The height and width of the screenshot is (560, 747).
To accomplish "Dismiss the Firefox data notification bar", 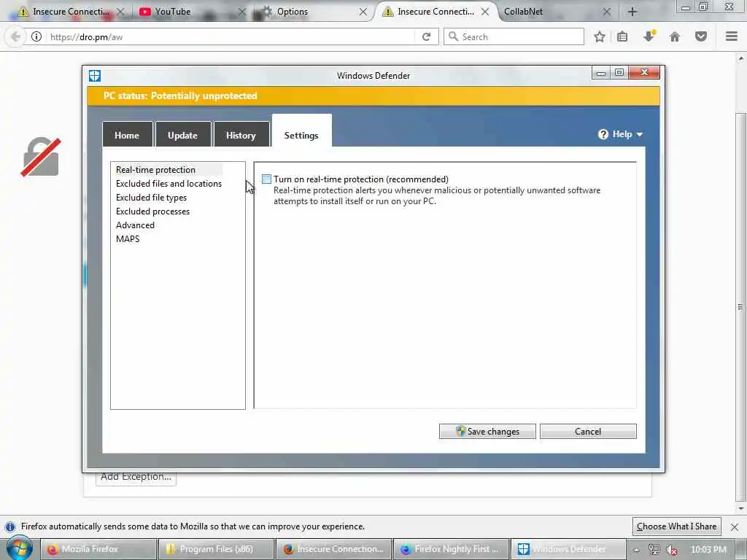I will (735, 526).
